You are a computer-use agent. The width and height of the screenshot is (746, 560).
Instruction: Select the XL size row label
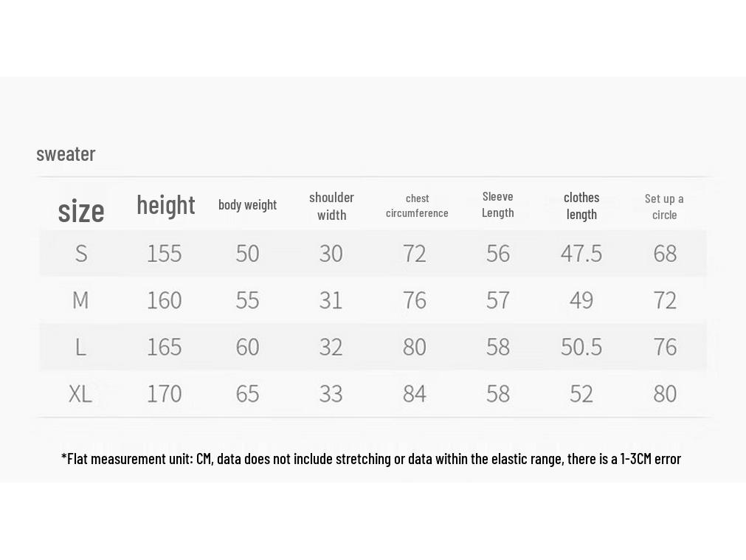[x=80, y=394]
